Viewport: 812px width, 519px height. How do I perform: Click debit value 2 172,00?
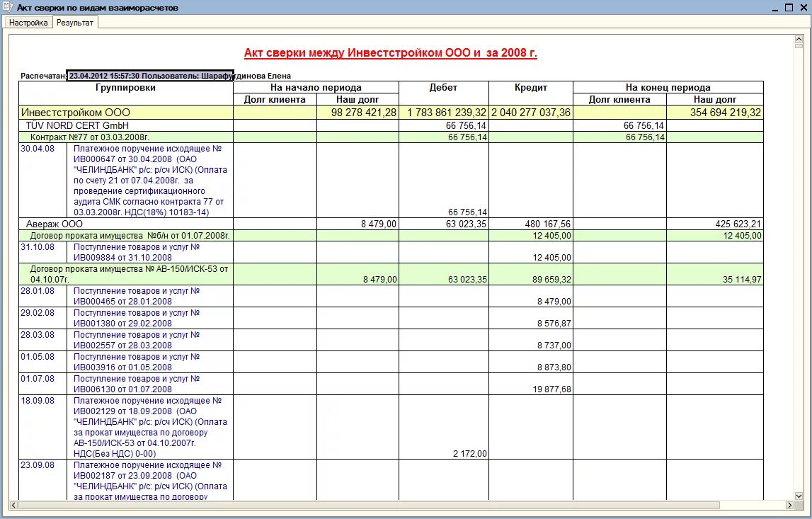click(469, 454)
